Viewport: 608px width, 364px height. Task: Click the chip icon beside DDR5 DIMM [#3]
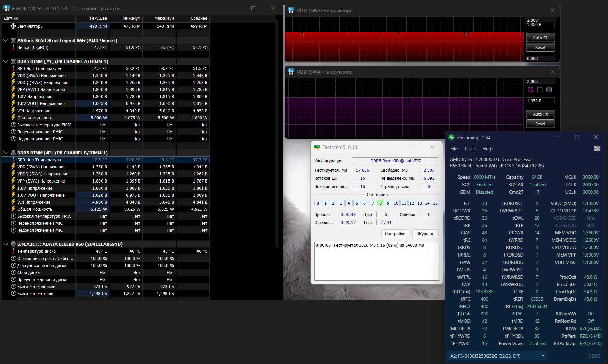coord(13,153)
